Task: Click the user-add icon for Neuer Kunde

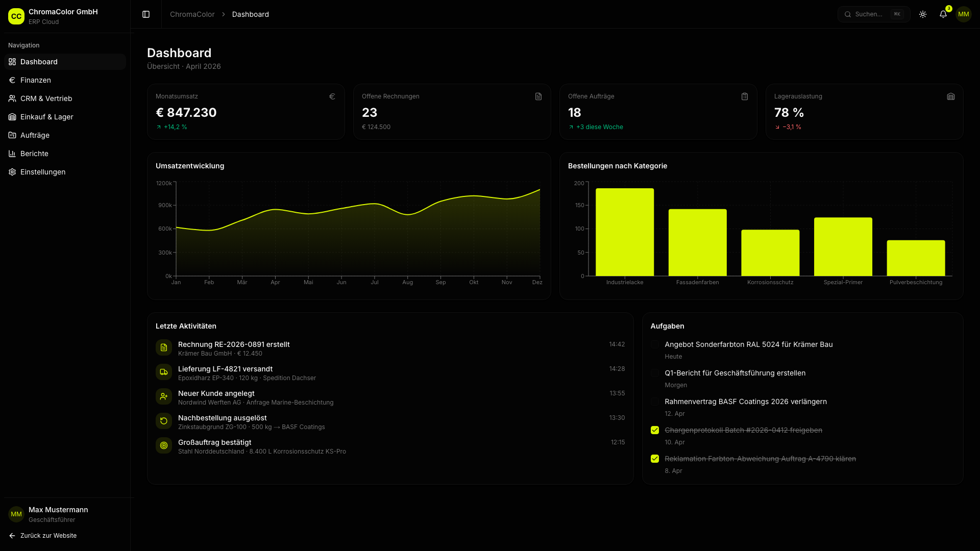Action: point(163,396)
